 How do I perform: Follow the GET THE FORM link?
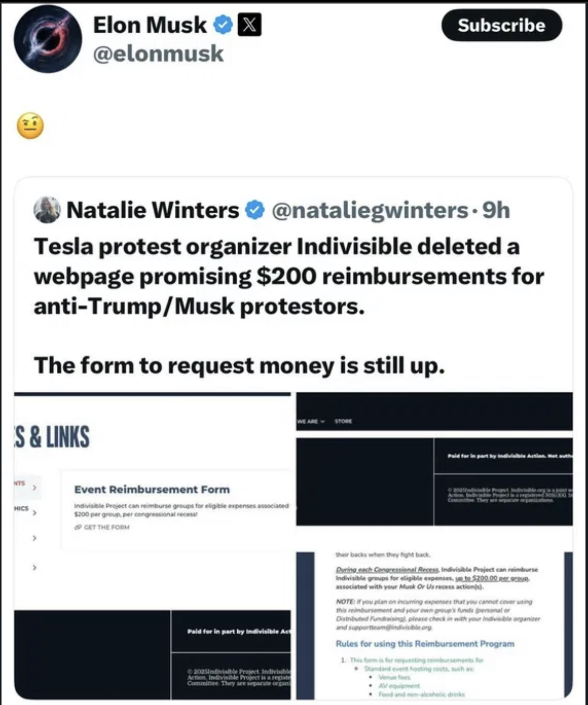tap(107, 527)
